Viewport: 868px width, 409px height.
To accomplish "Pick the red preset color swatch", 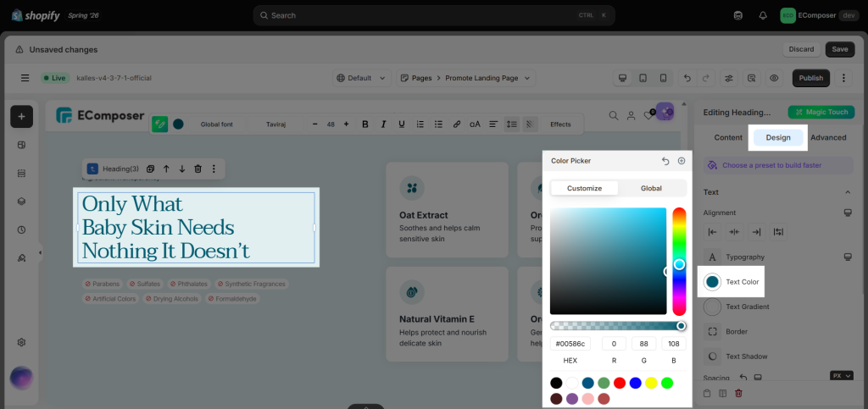I will [620, 383].
